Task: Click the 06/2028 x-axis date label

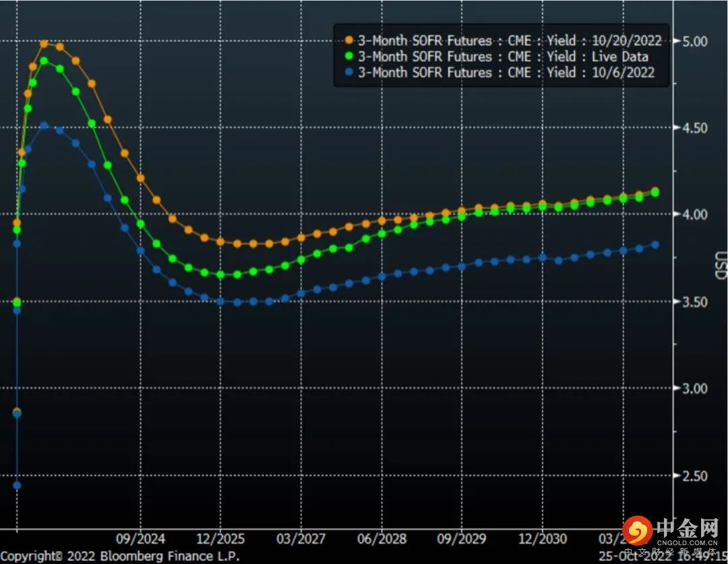Action: point(381,538)
